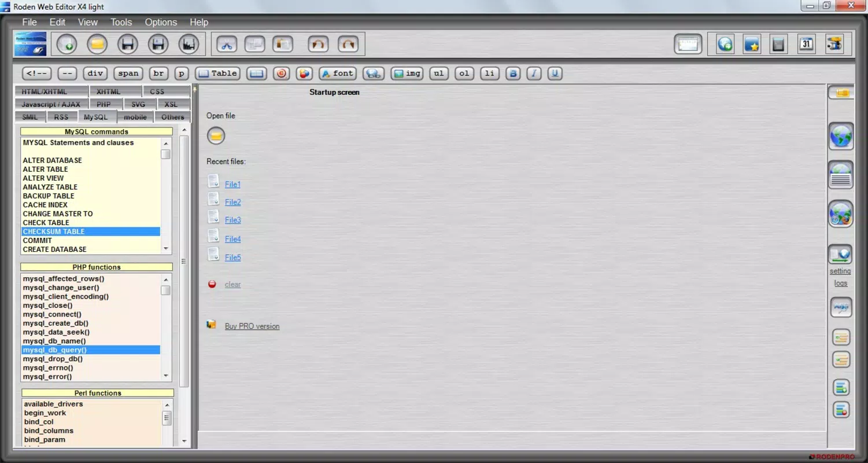The width and height of the screenshot is (868, 463).
Task: Click the clear recent files link
Action: click(x=232, y=284)
